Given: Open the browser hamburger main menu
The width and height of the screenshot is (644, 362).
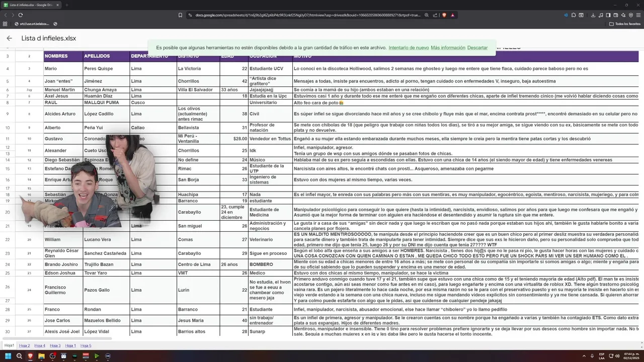Looking at the screenshot, I should 638,15.
